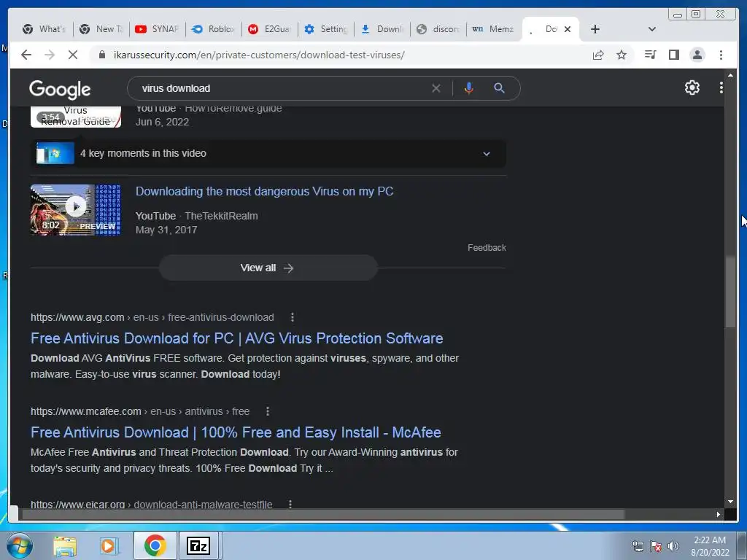Open Chrome's three-dot menu

721,55
